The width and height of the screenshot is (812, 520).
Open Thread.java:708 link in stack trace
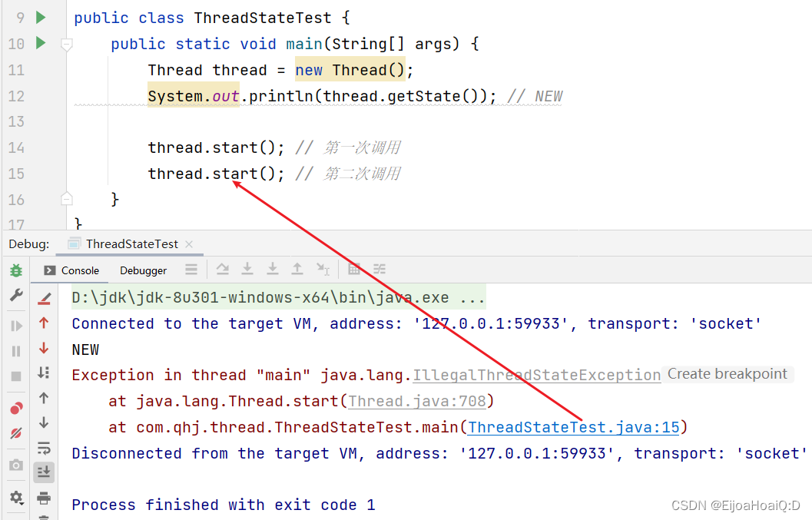pos(417,401)
